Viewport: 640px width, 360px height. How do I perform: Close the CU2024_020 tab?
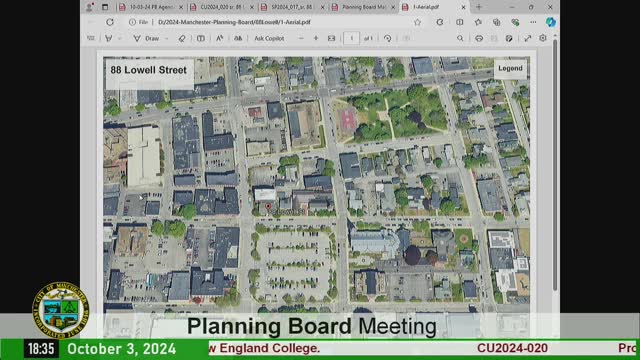(x=252, y=7)
